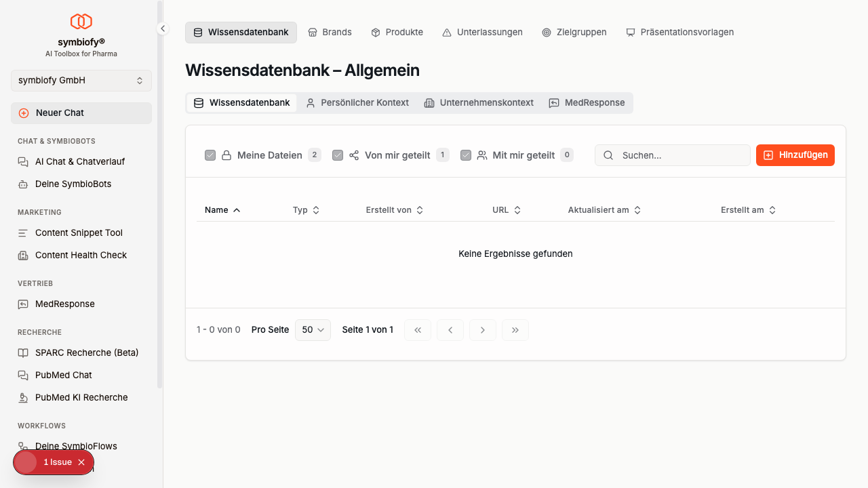
Task: Open Content Snippet Tool link
Action: [x=79, y=233]
